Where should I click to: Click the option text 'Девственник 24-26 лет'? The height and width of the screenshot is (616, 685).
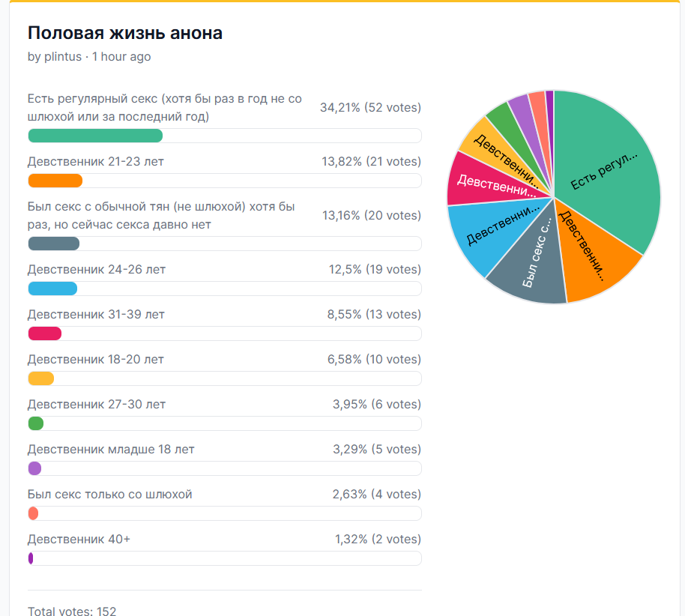(x=97, y=270)
